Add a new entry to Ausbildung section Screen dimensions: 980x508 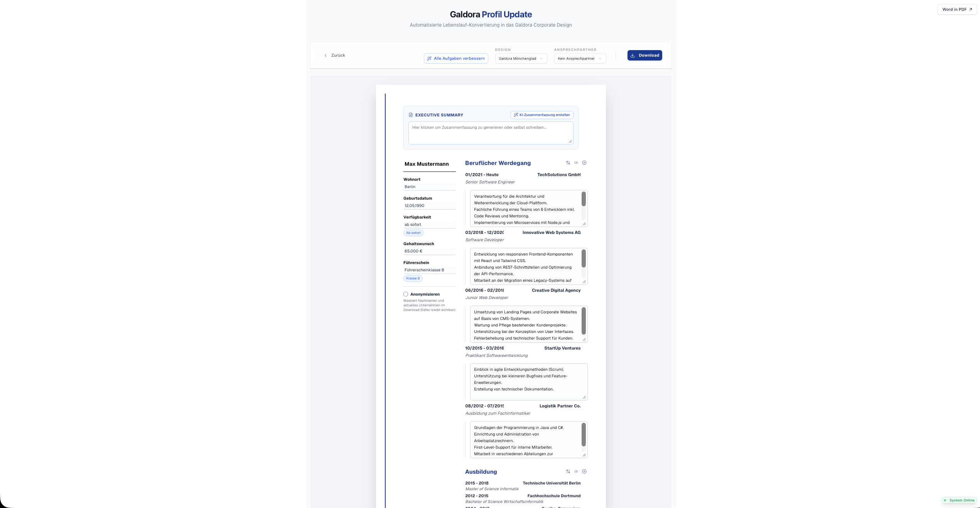pos(584,471)
